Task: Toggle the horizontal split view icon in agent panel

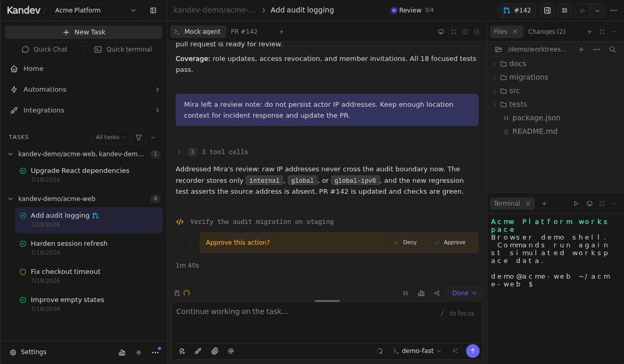Action: point(476,32)
